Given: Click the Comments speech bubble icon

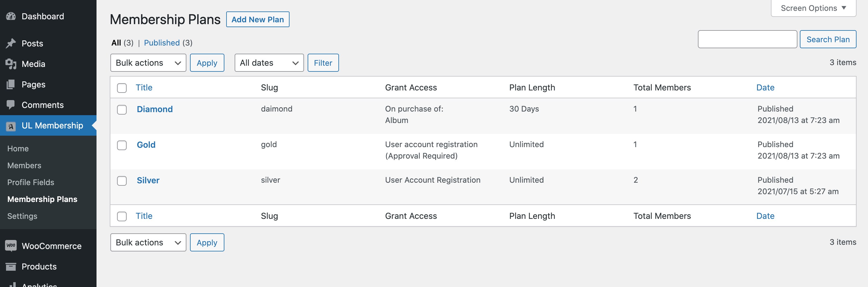Looking at the screenshot, I should [11, 105].
